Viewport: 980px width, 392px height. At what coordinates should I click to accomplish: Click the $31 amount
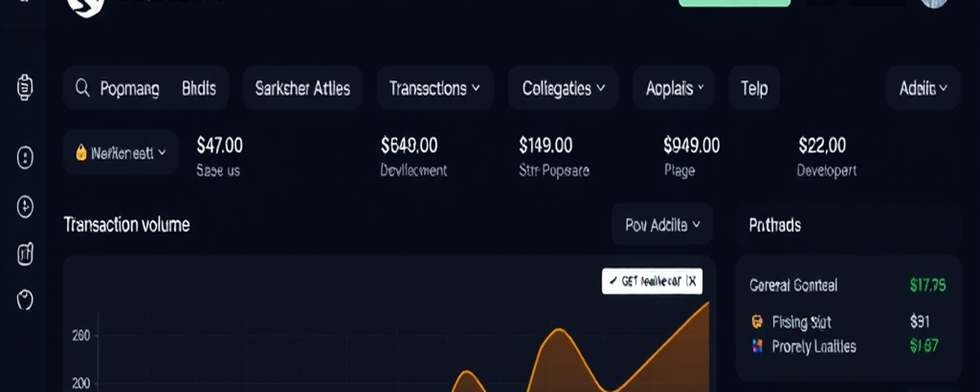(x=920, y=322)
